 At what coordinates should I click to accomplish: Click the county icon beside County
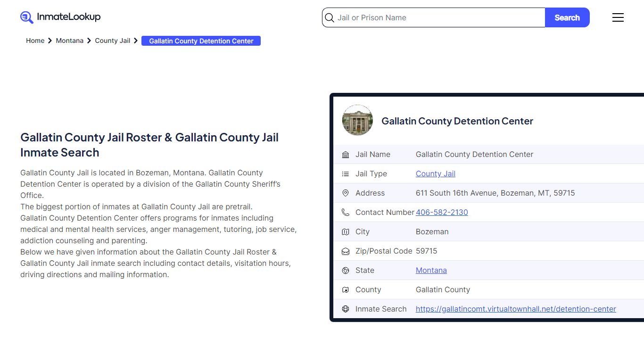(x=346, y=290)
